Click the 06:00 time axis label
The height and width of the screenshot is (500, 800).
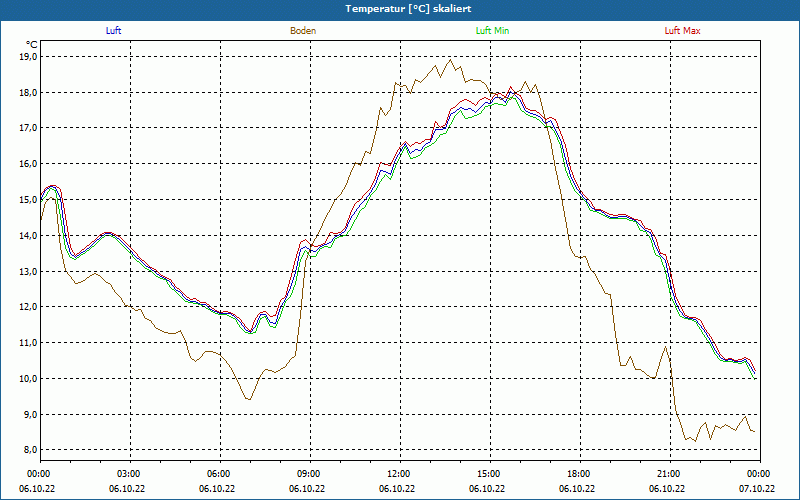coord(218,474)
